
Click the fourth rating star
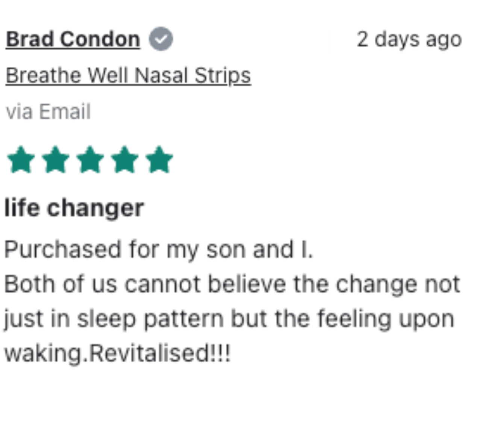(125, 160)
